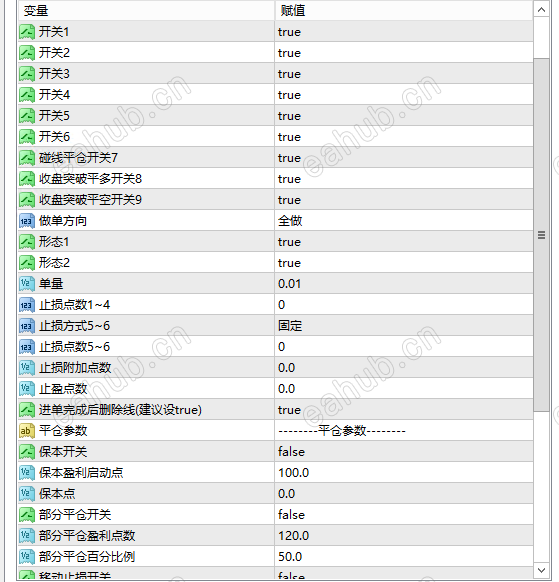Screen dimensions: 559x582
Task: Click the double icon beside 保本盈利启动点
Action: pos(27,473)
